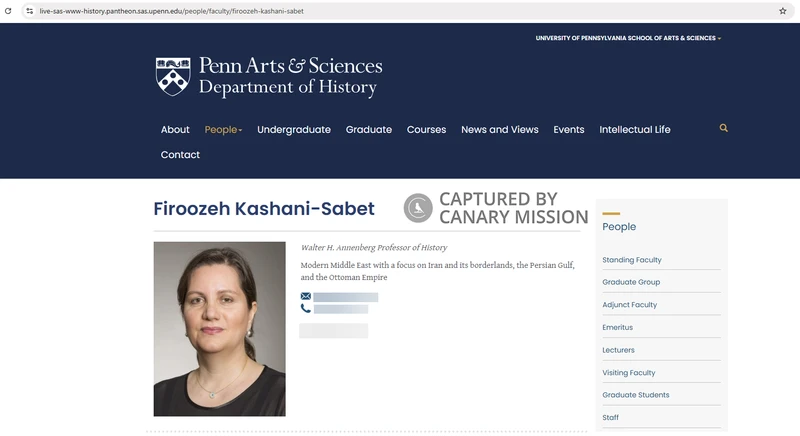Open the About menu item

175,130
